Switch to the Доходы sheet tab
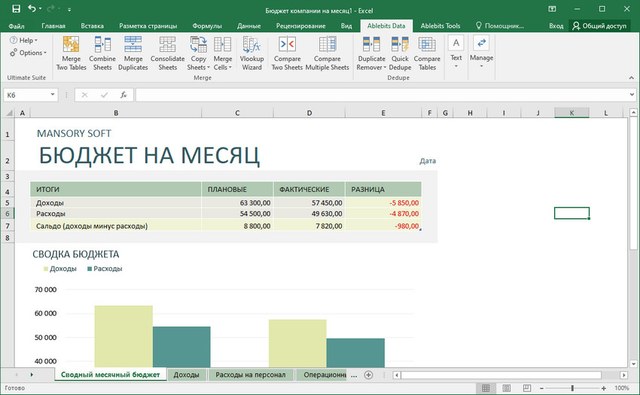Screen dimensions: 640x395 point(186,375)
